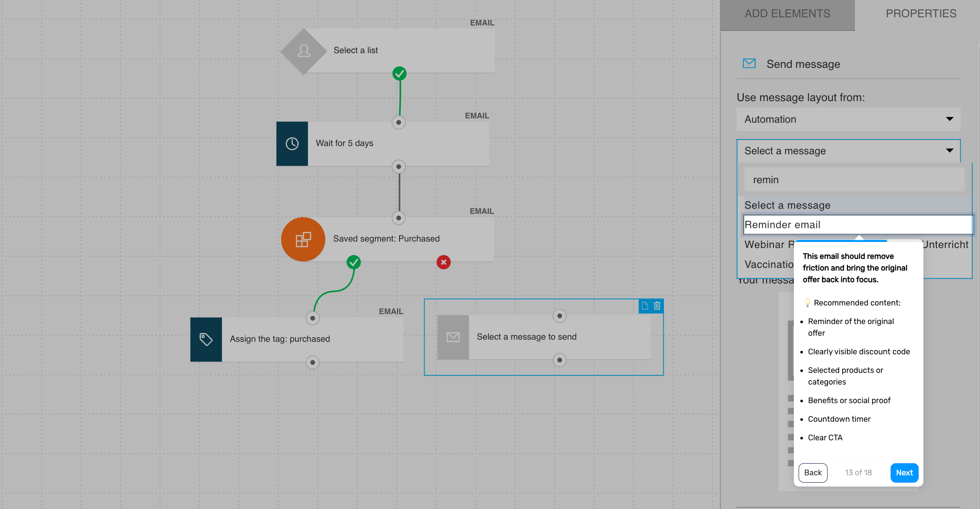Click the Use message layout from label
Image resolution: width=980 pixels, height=509 pixels.
pos(801,98)
